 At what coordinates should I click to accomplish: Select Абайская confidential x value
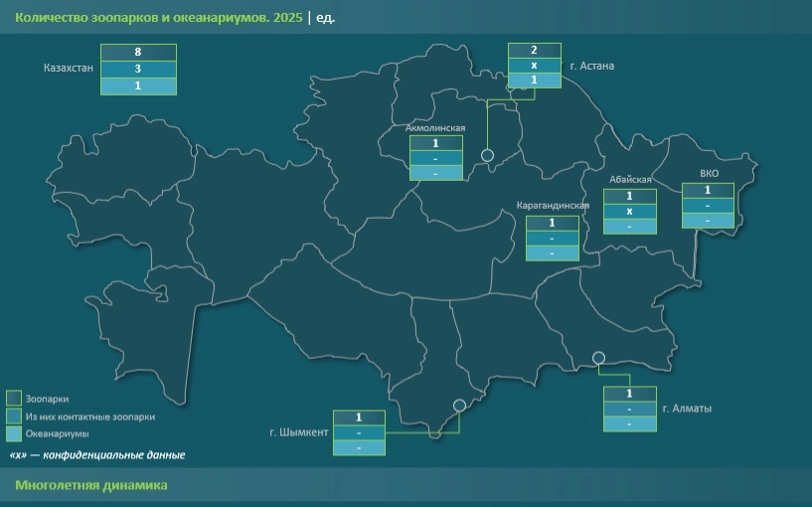[x=630, y=212]
